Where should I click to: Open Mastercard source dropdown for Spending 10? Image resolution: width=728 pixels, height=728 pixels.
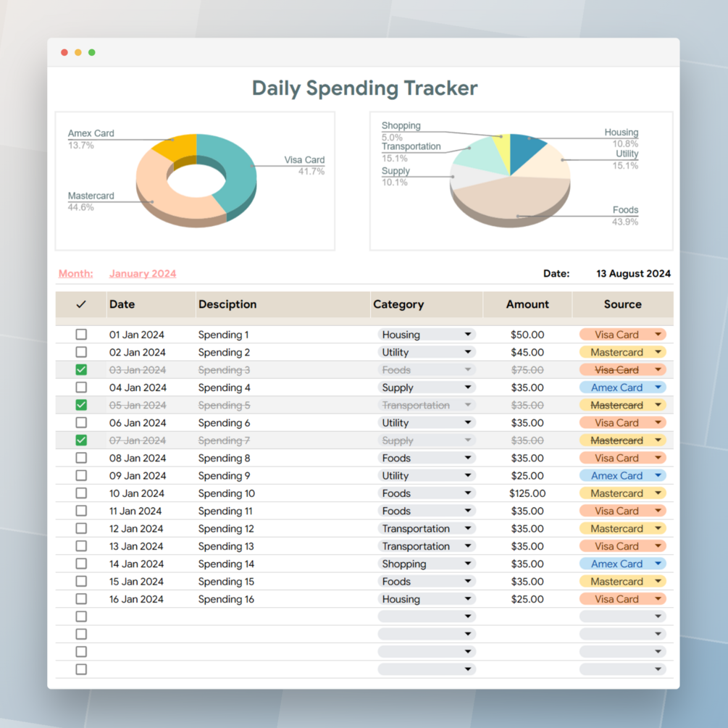pyautogui.click(x=623, y=493)
